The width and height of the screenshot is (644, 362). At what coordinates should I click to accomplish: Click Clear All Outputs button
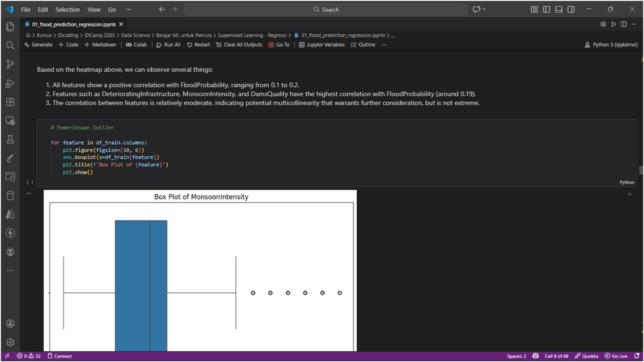pyautogui.click(x=239, y=45)
